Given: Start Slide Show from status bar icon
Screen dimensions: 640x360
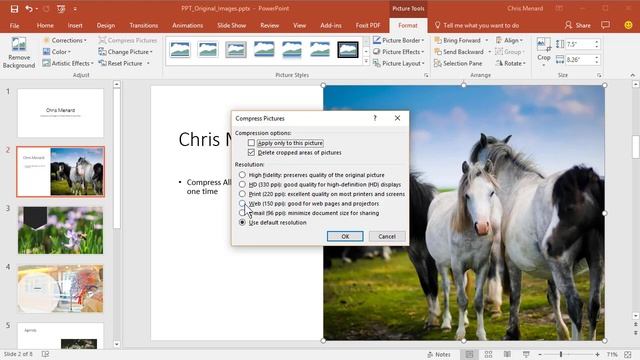Looking at the screenshot, I should (526, 354).
